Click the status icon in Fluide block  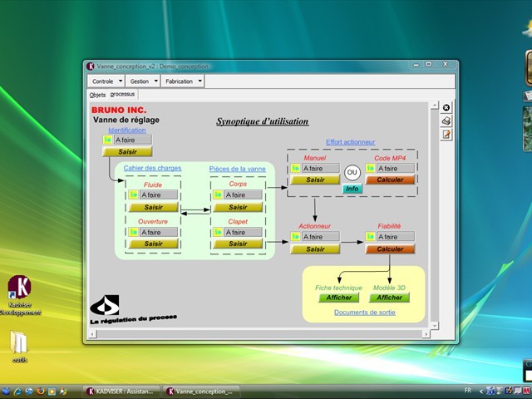(x=133, y=195)
